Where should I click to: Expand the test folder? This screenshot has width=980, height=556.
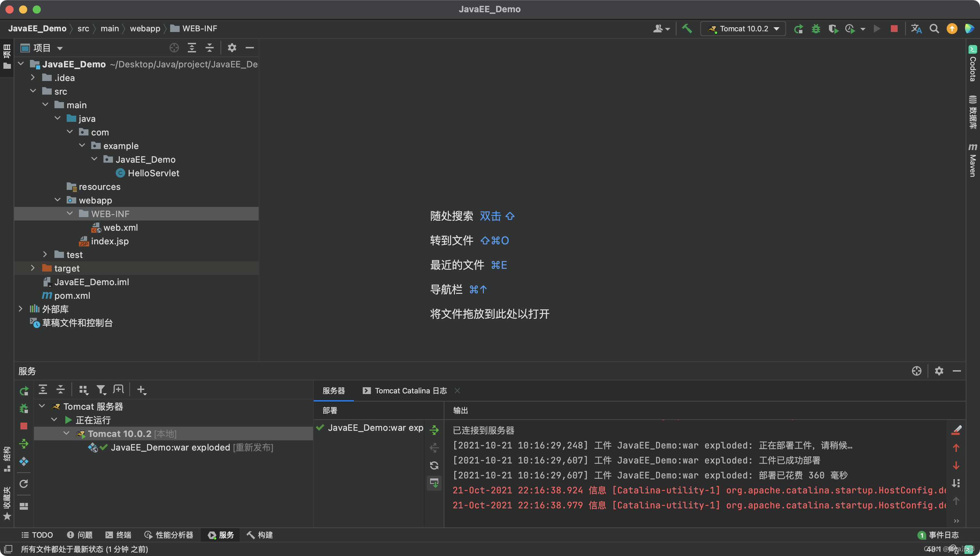45,254
